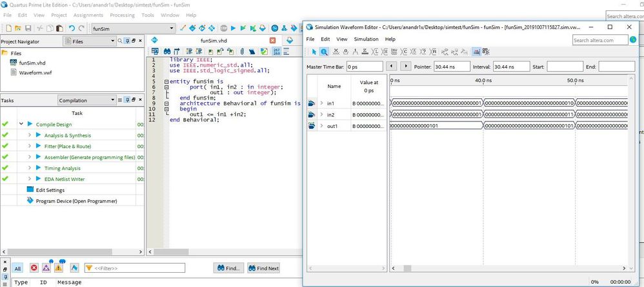Screen dimensions: 644x287
Task: Close the funSim.vhd tab with red X
Action: click(272, 41)
